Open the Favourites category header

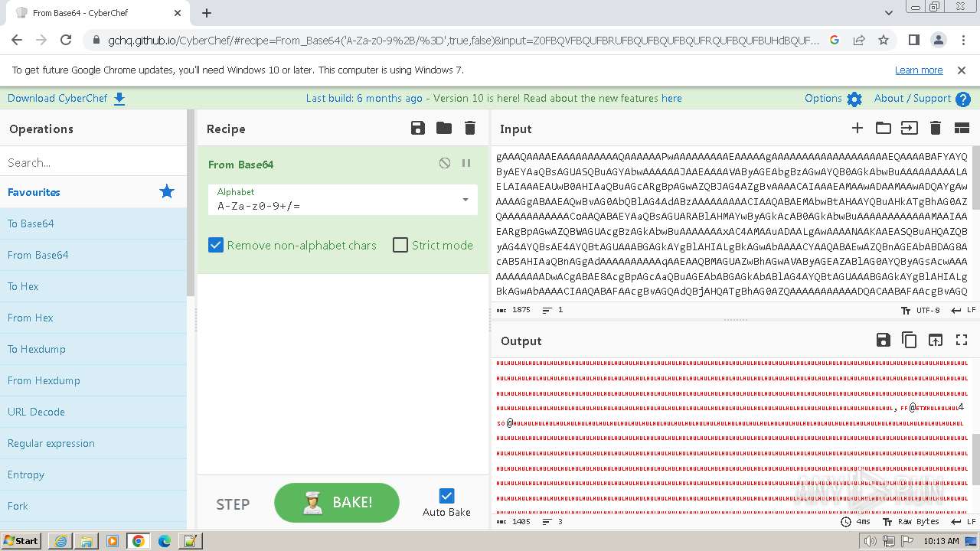(x=93, y=192)
